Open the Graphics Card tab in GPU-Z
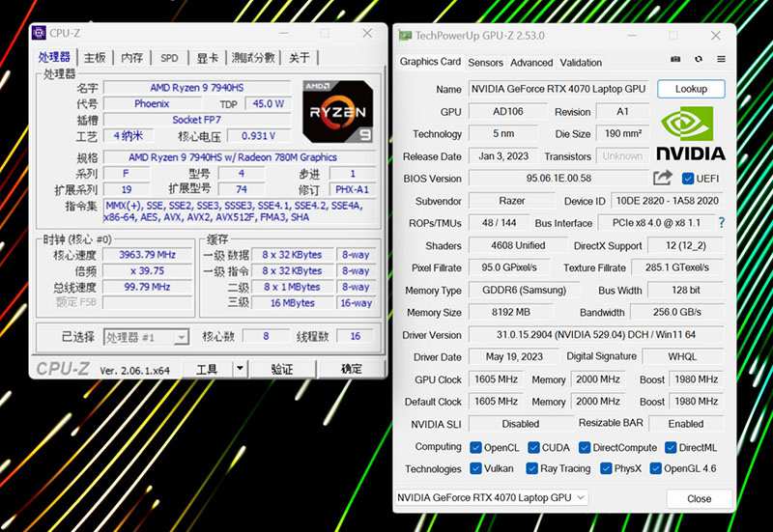The height and width of the screenshot is (532, 773). 430,62
